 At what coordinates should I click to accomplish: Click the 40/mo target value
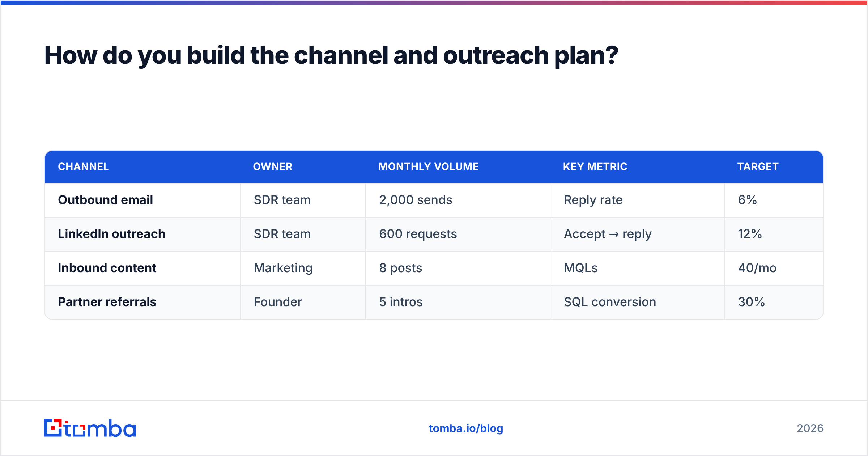click(757, 268)
